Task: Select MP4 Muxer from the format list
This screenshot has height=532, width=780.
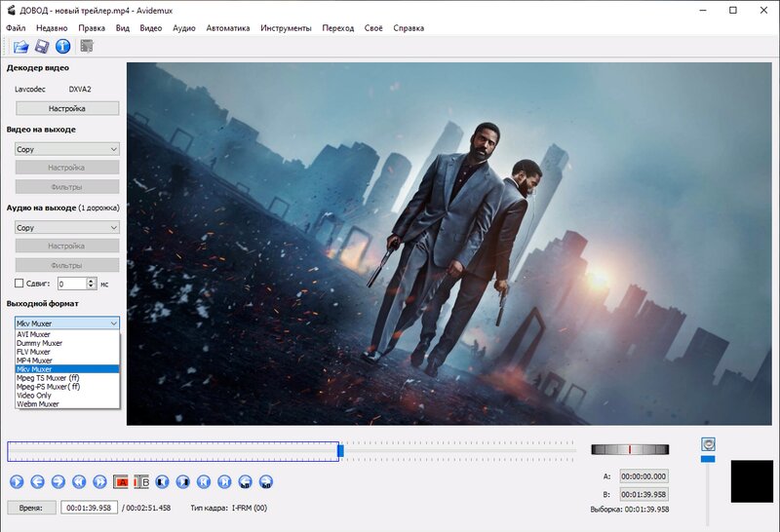Action: pyautogui.click(x=35, y=361)
